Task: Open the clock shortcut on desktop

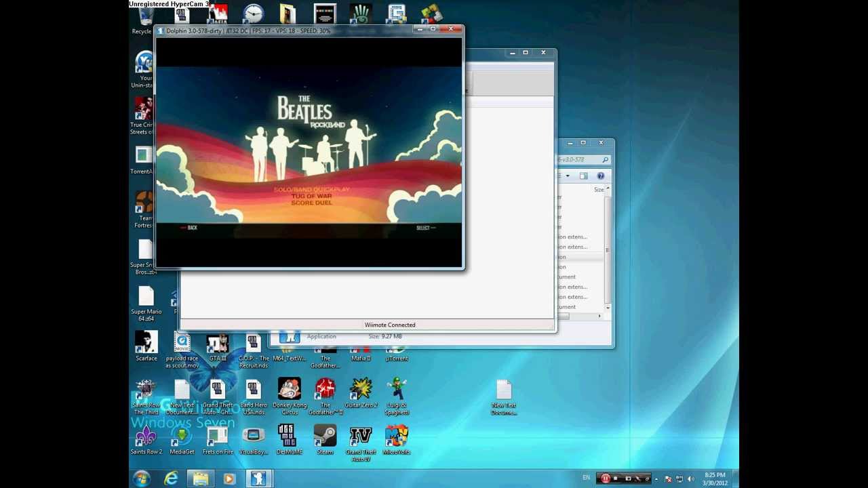Action: coord(254,14)
